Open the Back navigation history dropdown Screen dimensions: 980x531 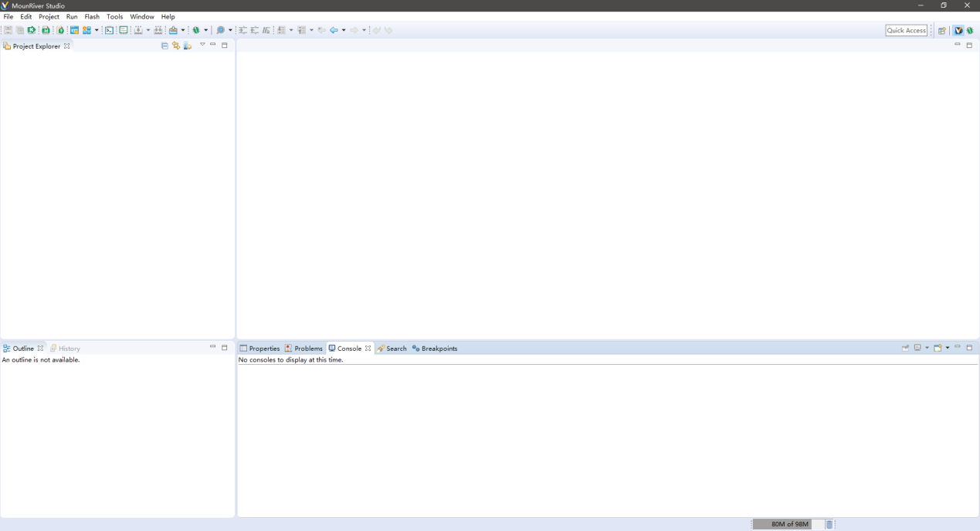click(x=344, y=30)
